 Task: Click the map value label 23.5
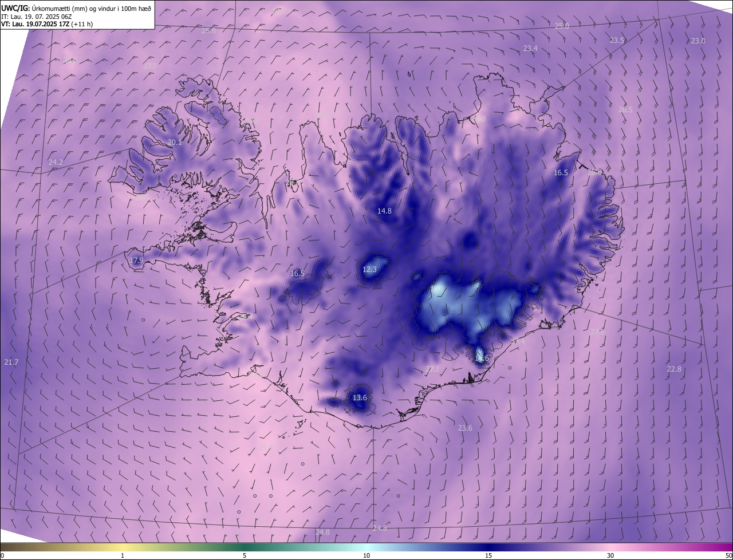(x=617, y=40)
